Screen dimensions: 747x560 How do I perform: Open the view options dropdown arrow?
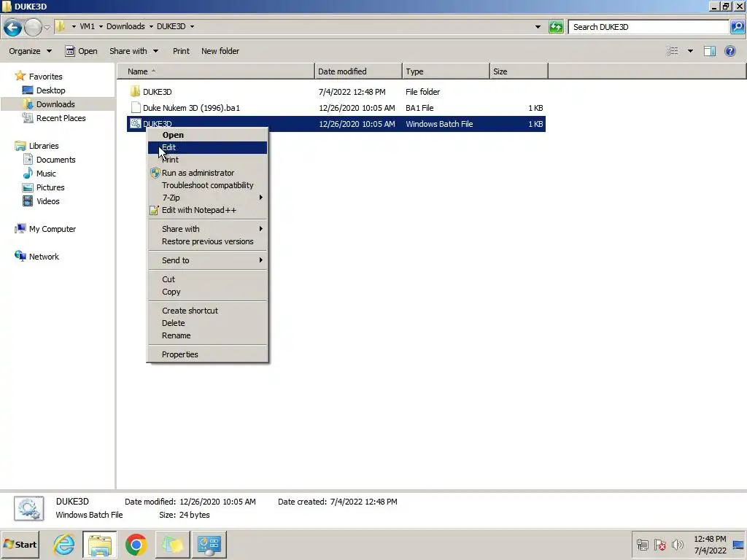pos(690,51)
